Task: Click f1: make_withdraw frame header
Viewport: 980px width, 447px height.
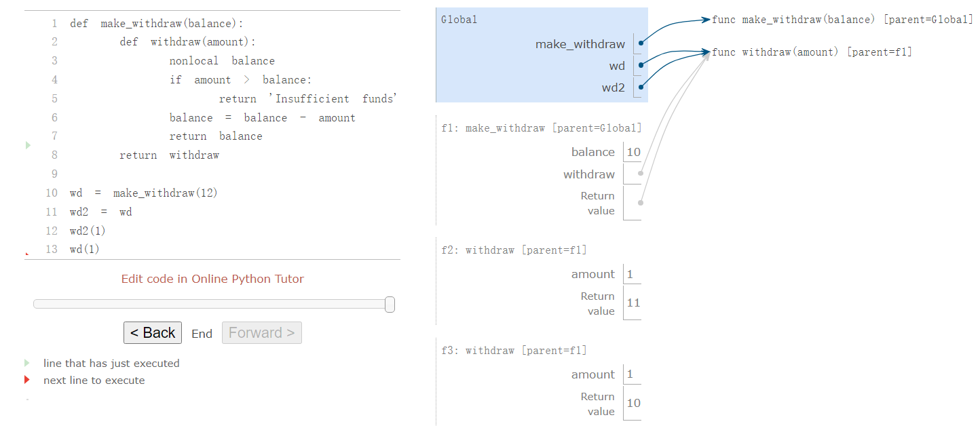Action: (541, 128)
